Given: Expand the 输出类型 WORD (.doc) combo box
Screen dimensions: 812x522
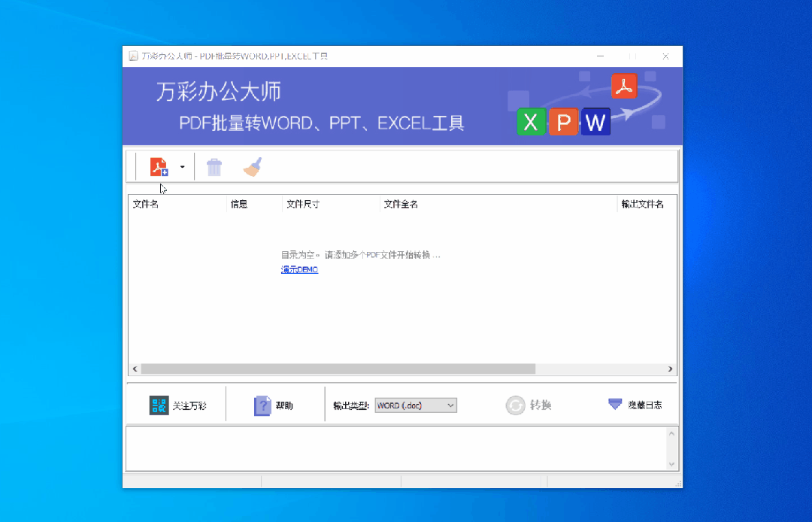Looking at the screenshot, I should pyautogui.click(x=416, y=405).
